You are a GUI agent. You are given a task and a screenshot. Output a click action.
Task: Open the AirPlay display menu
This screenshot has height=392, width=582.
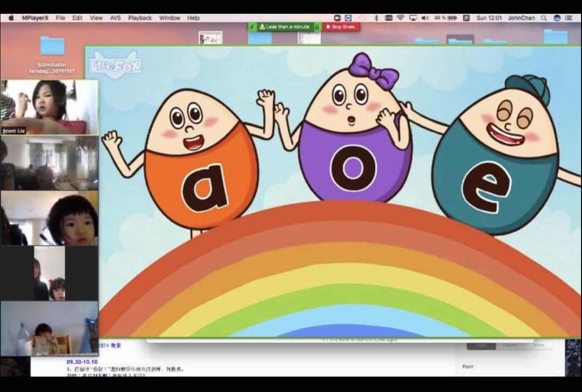pos(413,18)
